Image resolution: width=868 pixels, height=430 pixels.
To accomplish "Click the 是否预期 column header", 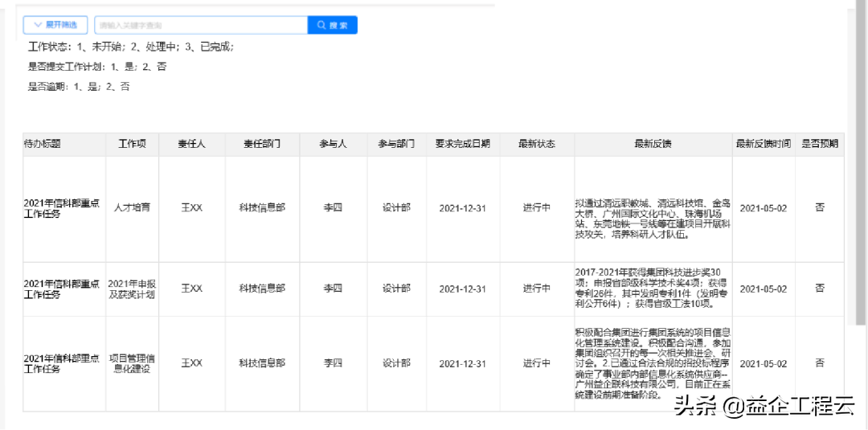I will click(820, 144).
